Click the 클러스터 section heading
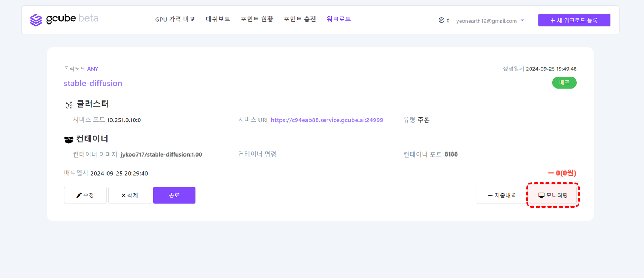 pos(93,104)
